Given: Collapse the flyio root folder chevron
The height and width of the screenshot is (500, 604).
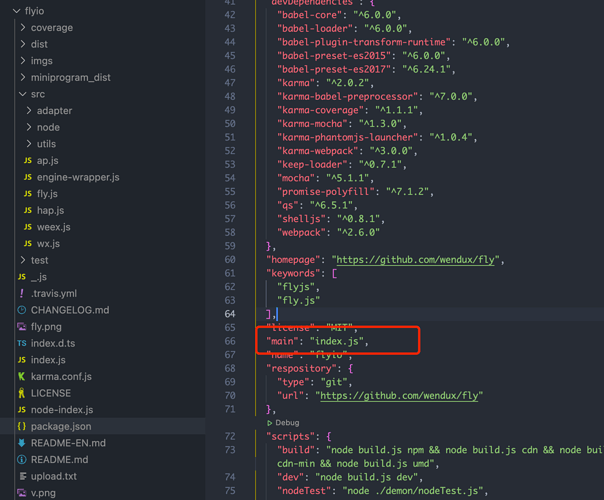Looking at the screenshot, I should (x=16, y=11).
